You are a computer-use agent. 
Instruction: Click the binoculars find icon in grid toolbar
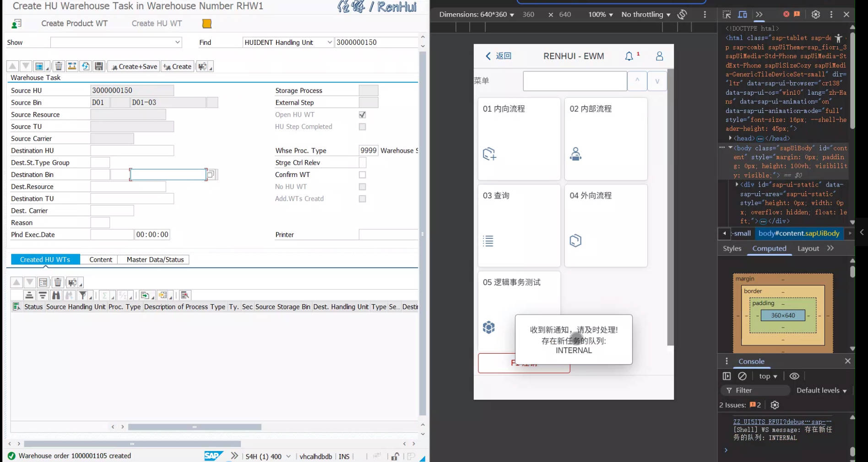(56, 295)
